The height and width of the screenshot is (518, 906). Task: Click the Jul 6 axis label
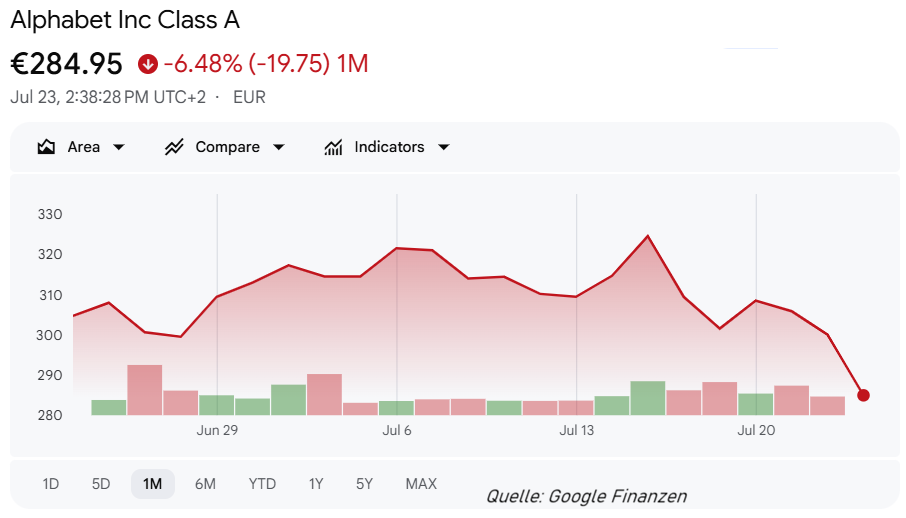pos(397,430)
